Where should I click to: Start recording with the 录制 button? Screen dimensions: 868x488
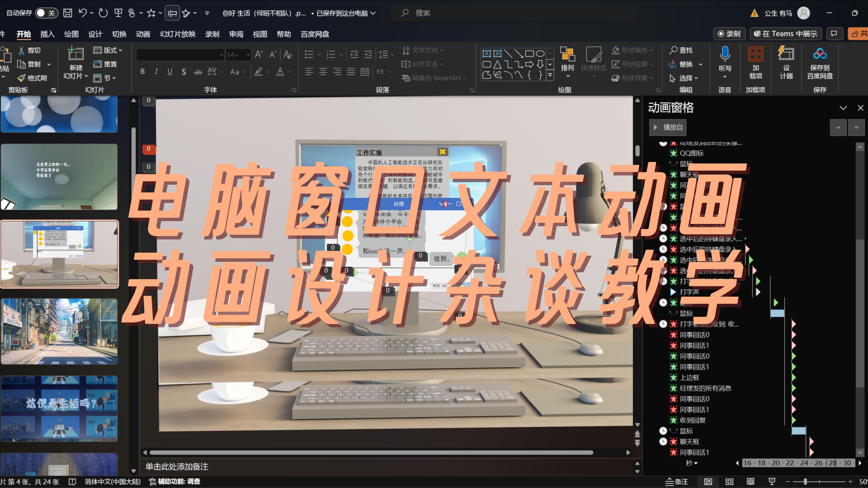[729, 34]
